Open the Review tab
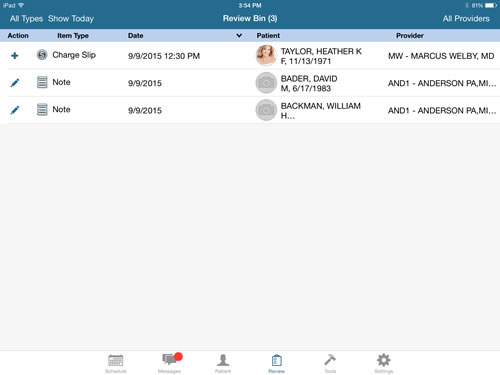The width and height of the screenshot is (500, 375). [x=277, y=364]
